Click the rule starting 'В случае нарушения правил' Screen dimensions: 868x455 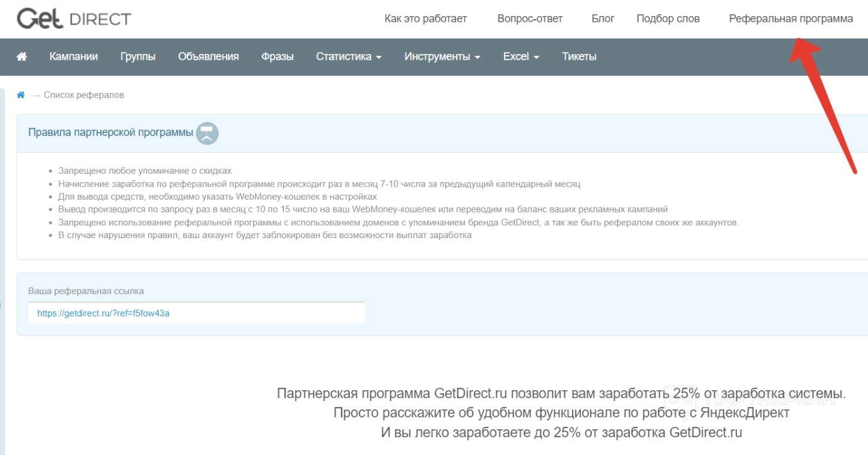265,235
